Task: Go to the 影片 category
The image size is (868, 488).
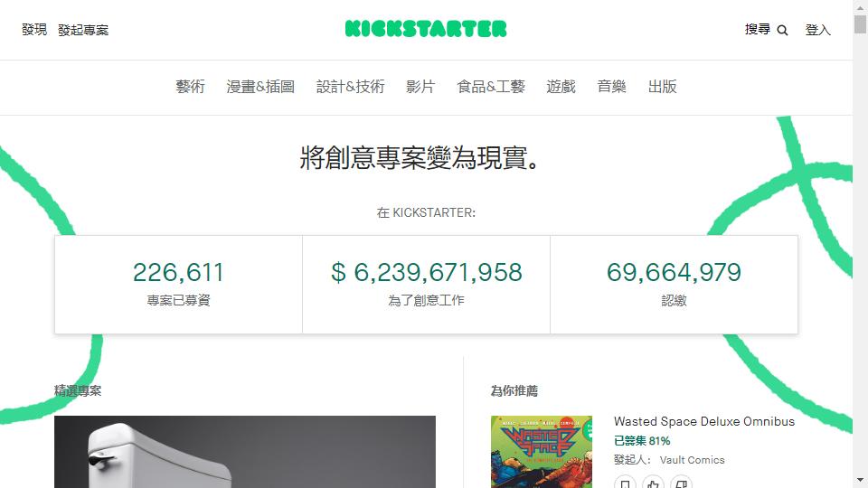Action: tap(420, 87)
